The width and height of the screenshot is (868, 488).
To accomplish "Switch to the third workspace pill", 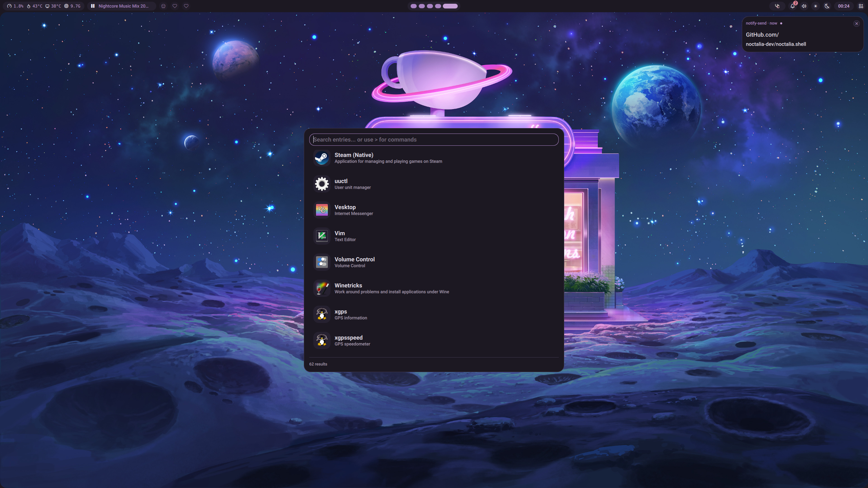I will [430, 6].
